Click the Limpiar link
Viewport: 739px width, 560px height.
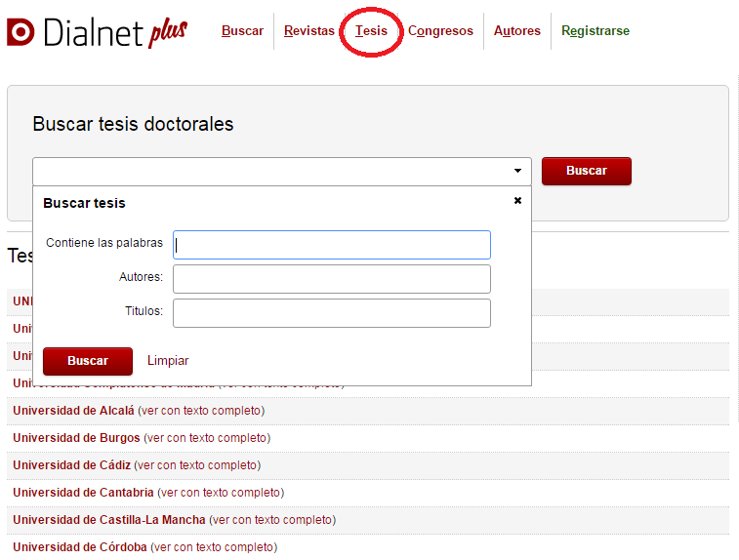(x=168, y=361)
